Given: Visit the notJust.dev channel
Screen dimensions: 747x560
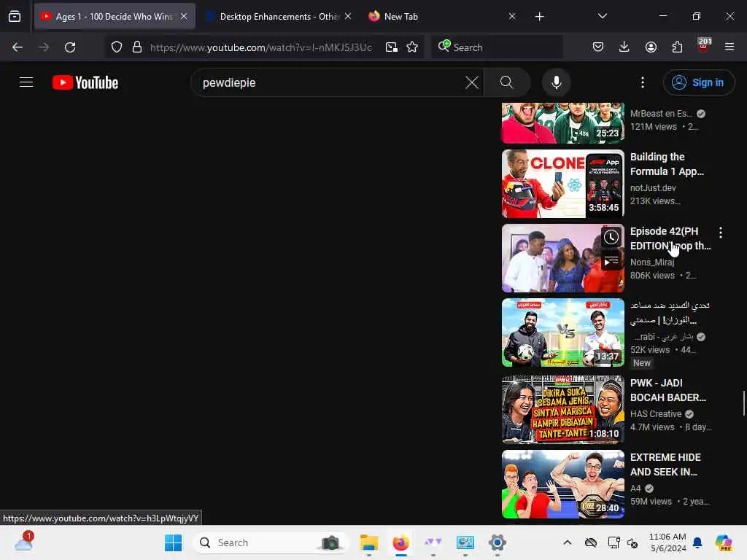Looking at the screenshot, I should click(x=653, y=188).
